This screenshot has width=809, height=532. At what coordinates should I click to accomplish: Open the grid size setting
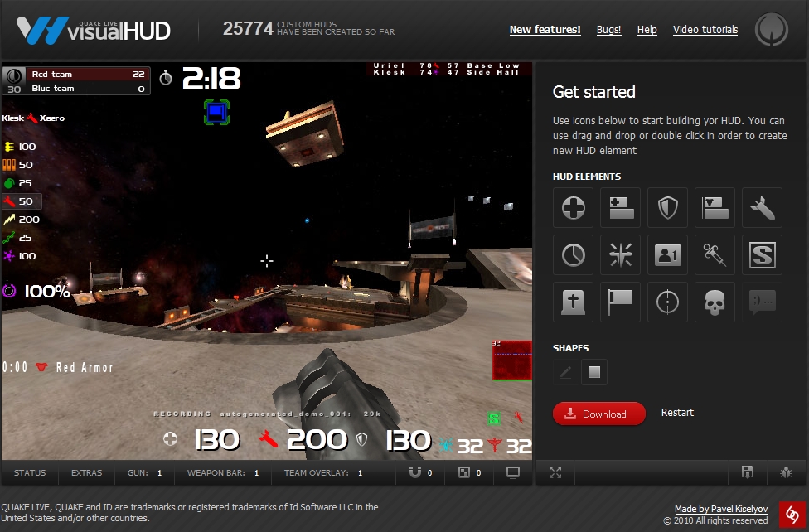pos(469,472)
